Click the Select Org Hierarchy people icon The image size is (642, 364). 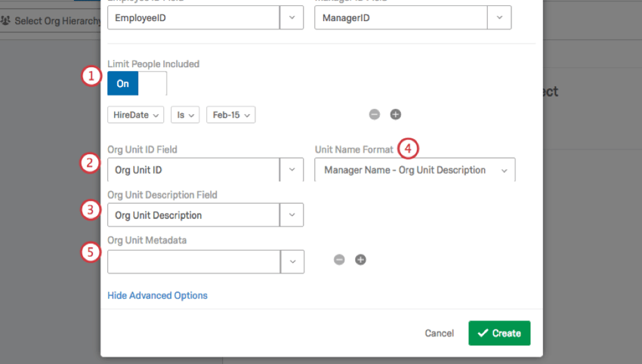coord(6,20)
